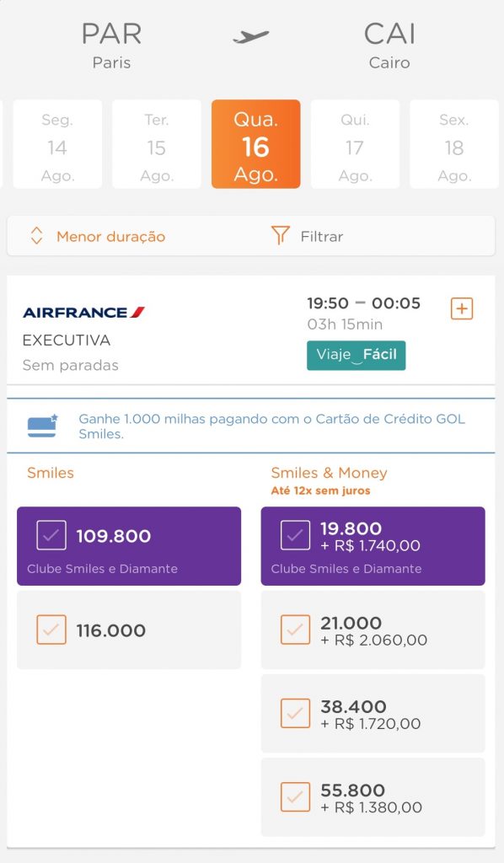
Task: Click the Viaje Fácil badge
Action: (x=356, y=356)
